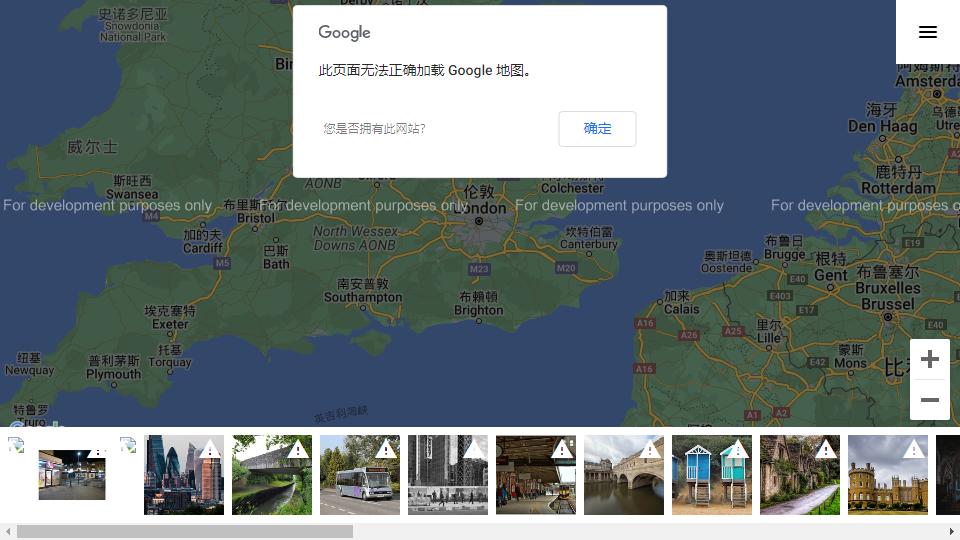Viewport: 960px width, 540px height.
Task: Open the canal bridge thumbnail
Action: tap(272, 475)
